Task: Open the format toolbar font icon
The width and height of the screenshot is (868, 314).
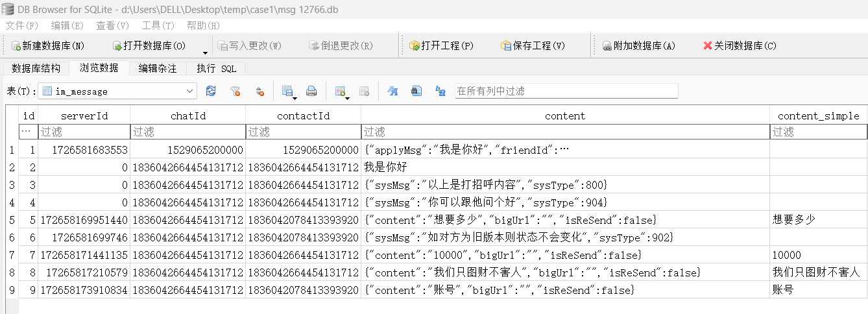Action: click(392, 91)
